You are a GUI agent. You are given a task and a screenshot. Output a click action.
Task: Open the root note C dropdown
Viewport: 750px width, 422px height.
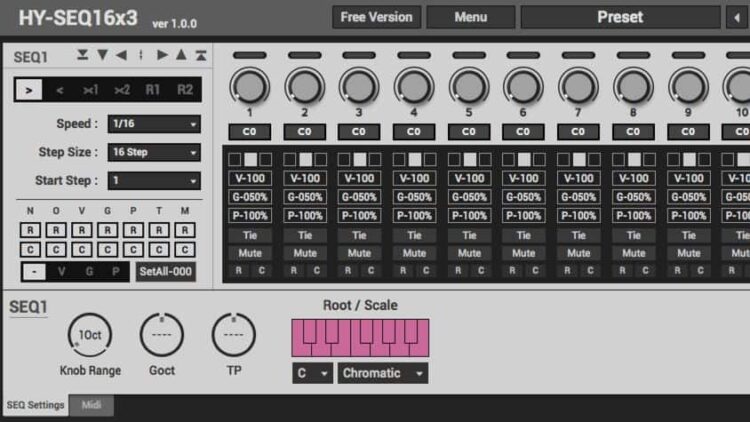(x=312, y=373)
